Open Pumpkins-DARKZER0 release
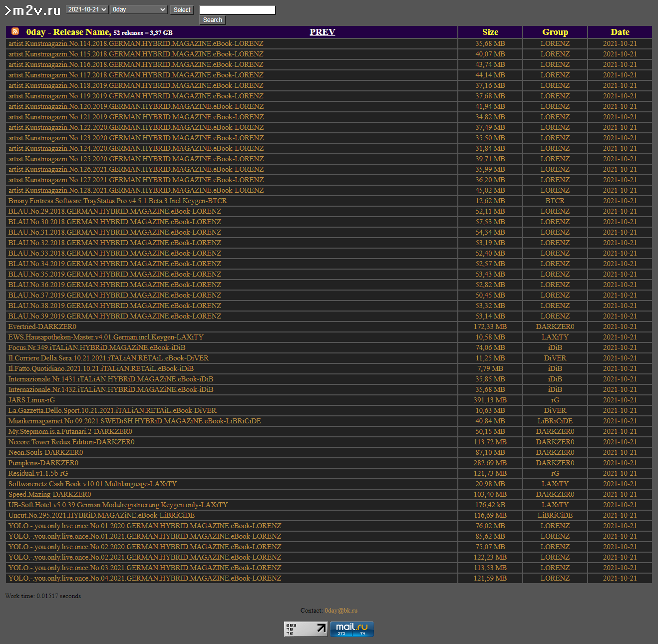 [43, 463]
